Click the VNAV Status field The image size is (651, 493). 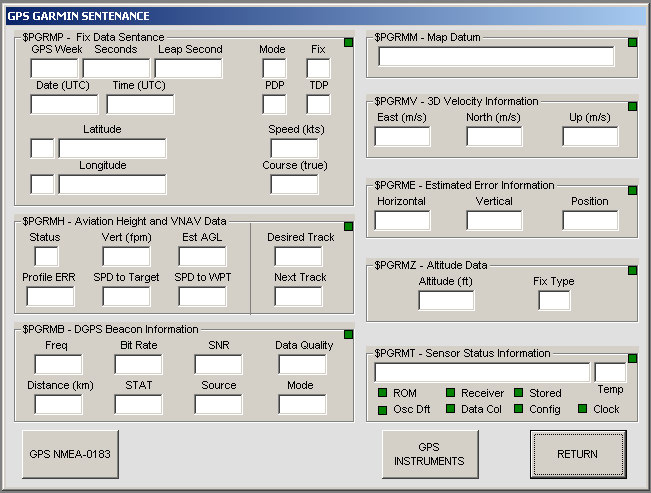[x=46, y=256]
